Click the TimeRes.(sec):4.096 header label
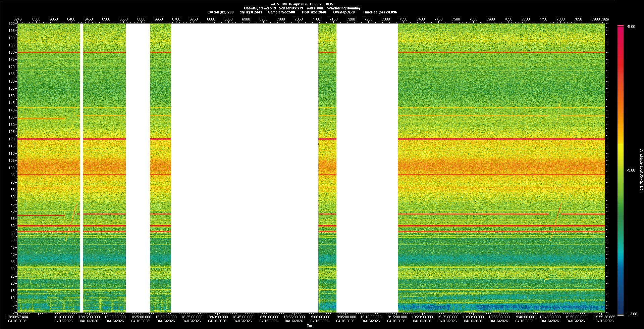 380,12
